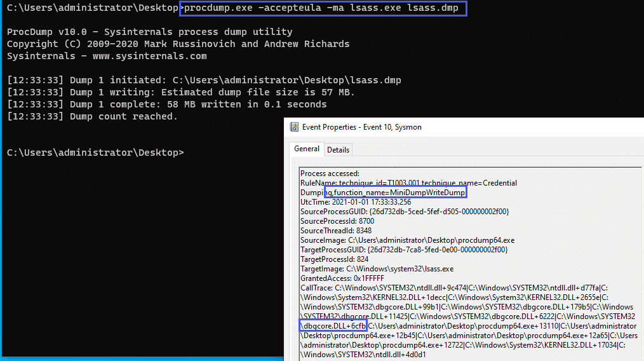
Task: Click the 'Dump count reached' line
Action: [93, 116]
